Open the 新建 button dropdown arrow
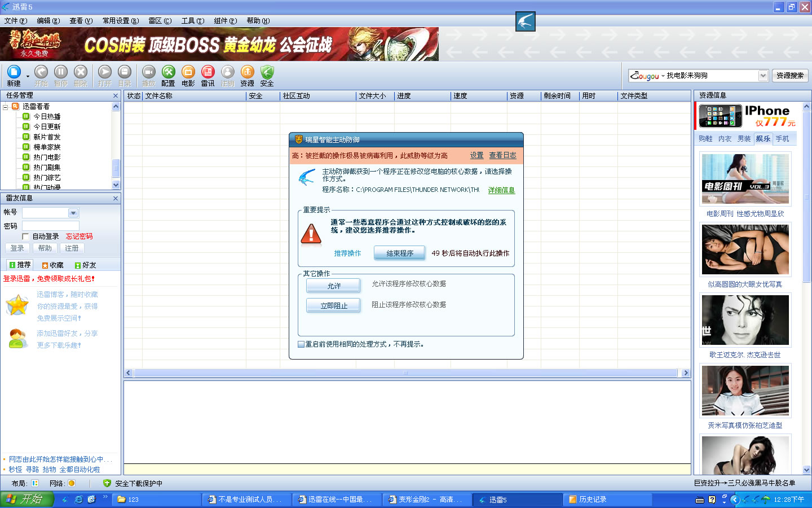 (28, 76)
